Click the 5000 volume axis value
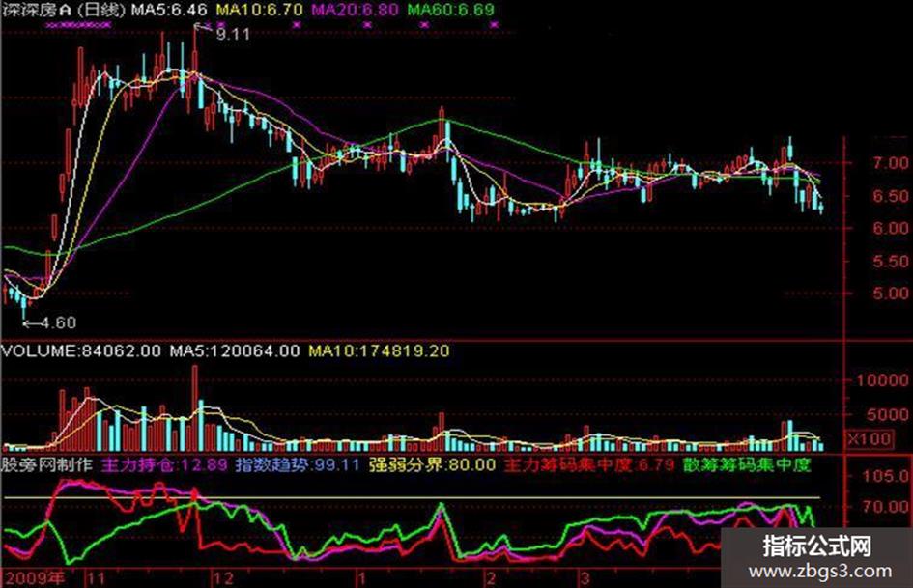 pyautogui.click(x=887, y=415)
